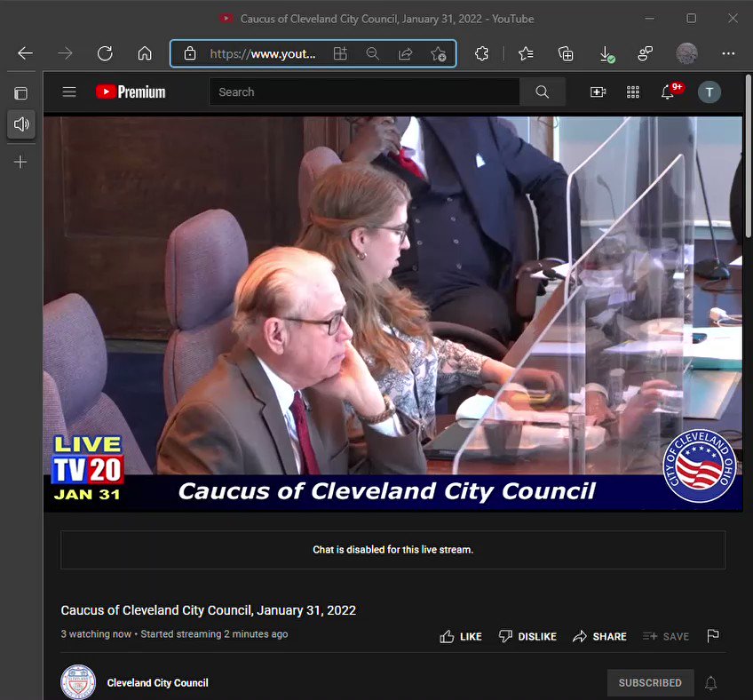Click the YouTube search field
753x700 pixels.
click(x=364, y=91)
